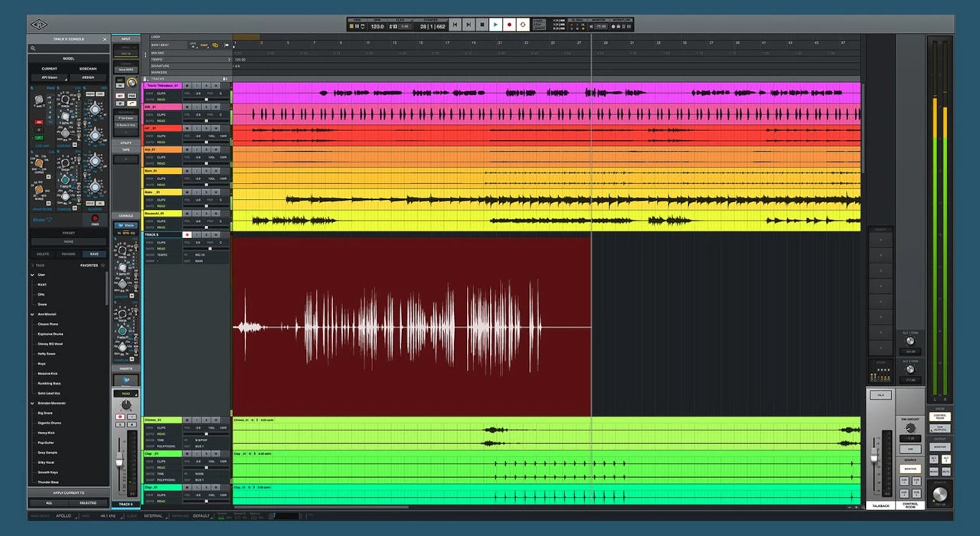This screenshot has height=536, width=980.
Task: Toggle record arm in TRACK 8 header
Action: click(x=188, y=234)
